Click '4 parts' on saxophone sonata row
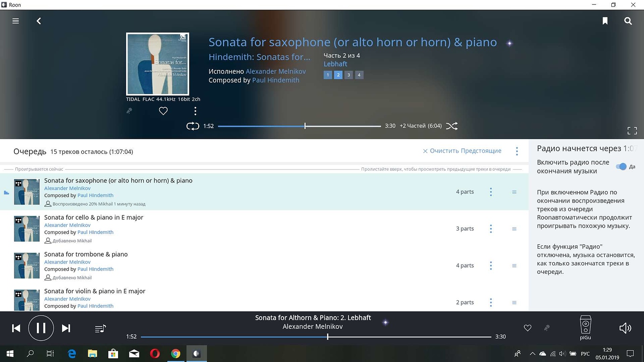 [465, 192]
